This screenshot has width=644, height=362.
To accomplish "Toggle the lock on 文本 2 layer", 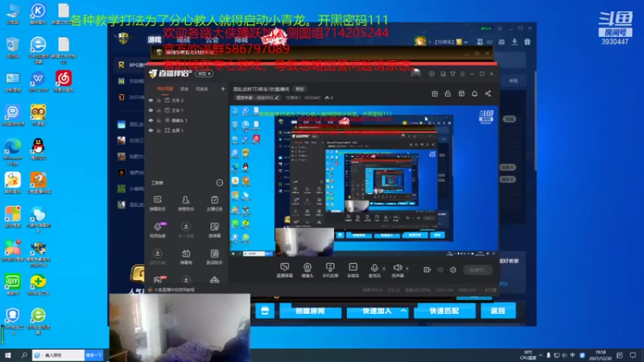I will click(x=159, y=100).
